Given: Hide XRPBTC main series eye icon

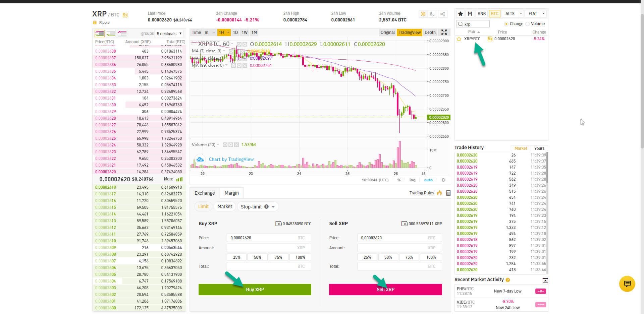Looking at the screenshot, I should (239, 44).
